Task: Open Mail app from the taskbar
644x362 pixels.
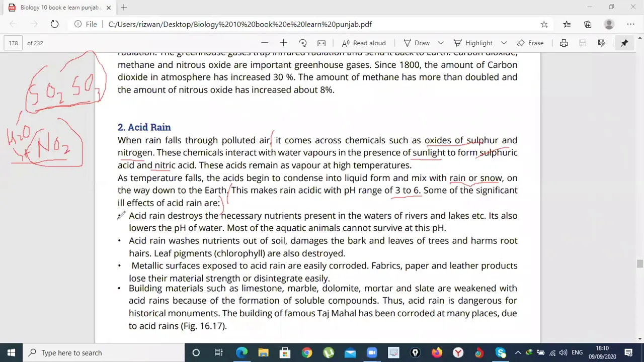Action: (x=350, y=353)
